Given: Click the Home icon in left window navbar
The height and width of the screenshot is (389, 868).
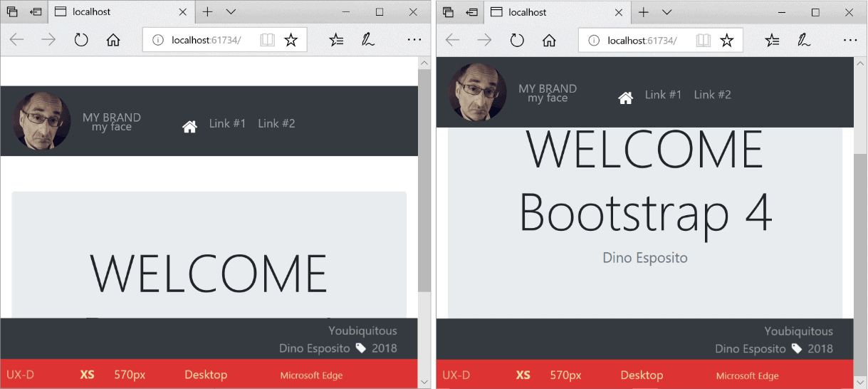Looking at the screenshot, I should click(x=189, y=127).
